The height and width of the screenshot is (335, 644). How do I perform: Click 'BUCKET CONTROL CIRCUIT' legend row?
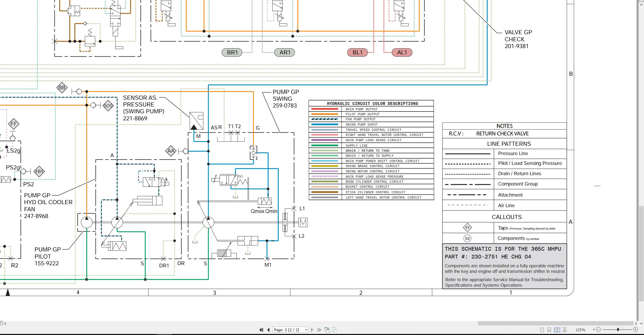(x=371, y=187)
